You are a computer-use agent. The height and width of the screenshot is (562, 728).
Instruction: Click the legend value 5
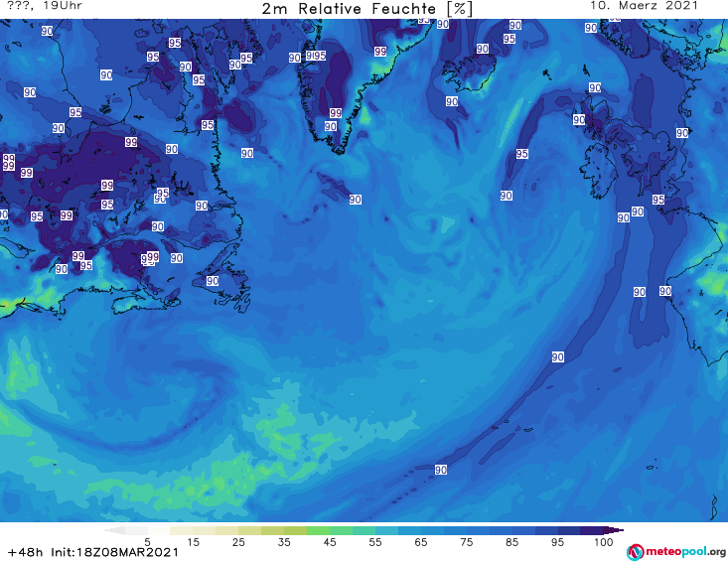[x=147, y=542]
